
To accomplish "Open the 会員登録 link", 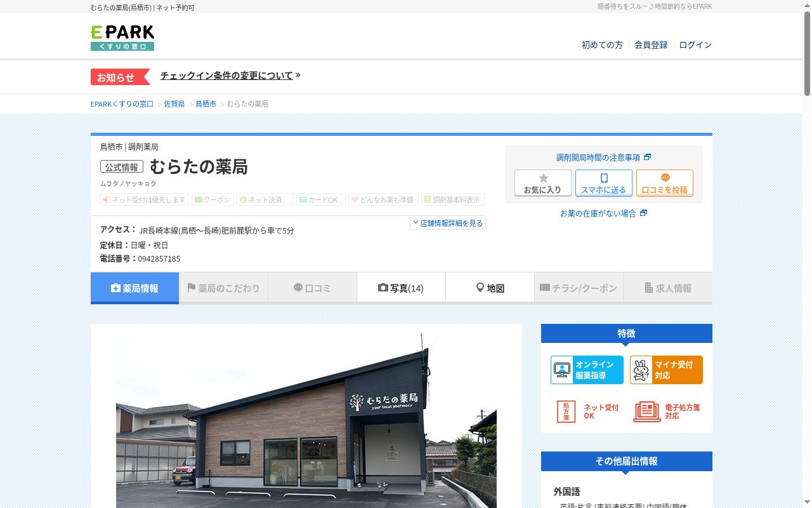I will tap(651, 45).
